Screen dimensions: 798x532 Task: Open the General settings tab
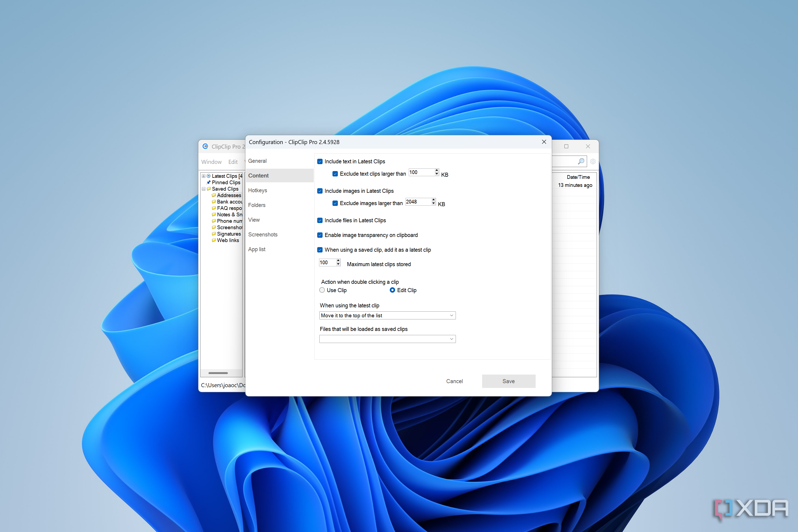[279, 161]
